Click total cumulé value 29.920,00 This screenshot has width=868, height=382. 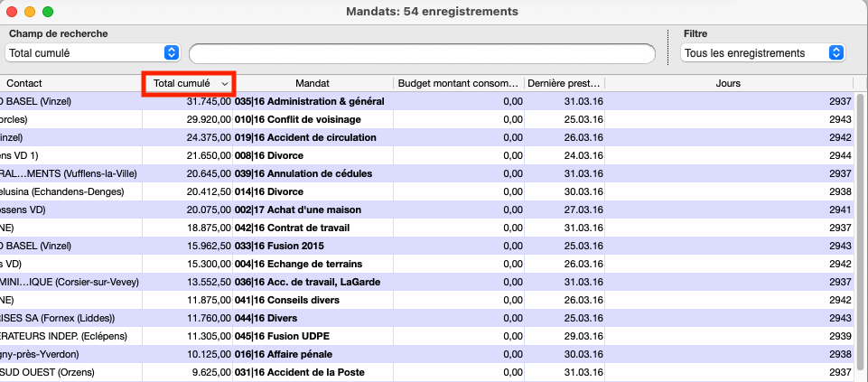[x=209, y=119]
